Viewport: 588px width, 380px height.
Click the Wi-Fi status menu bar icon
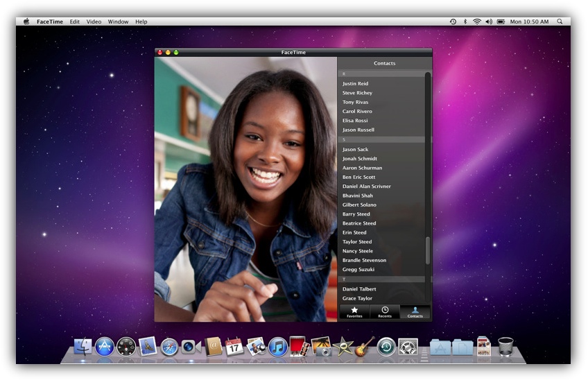pyautogui.click(x=476, y=21)
